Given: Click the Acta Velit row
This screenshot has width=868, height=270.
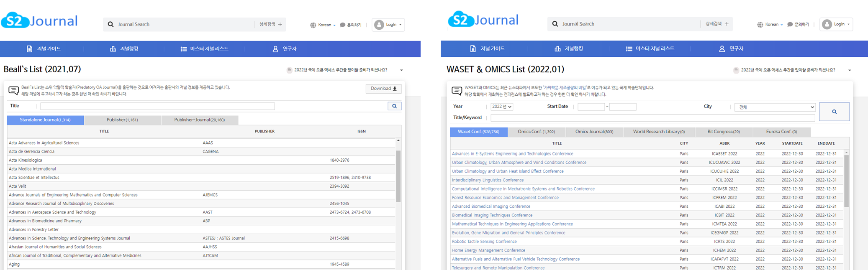Looking at the screenshot, I should 201,186.
